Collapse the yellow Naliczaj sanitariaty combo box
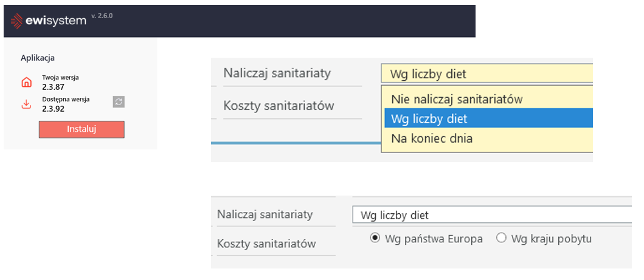Image resolution: width=644 pixels, height=280 pixels. tap(486, 74)
